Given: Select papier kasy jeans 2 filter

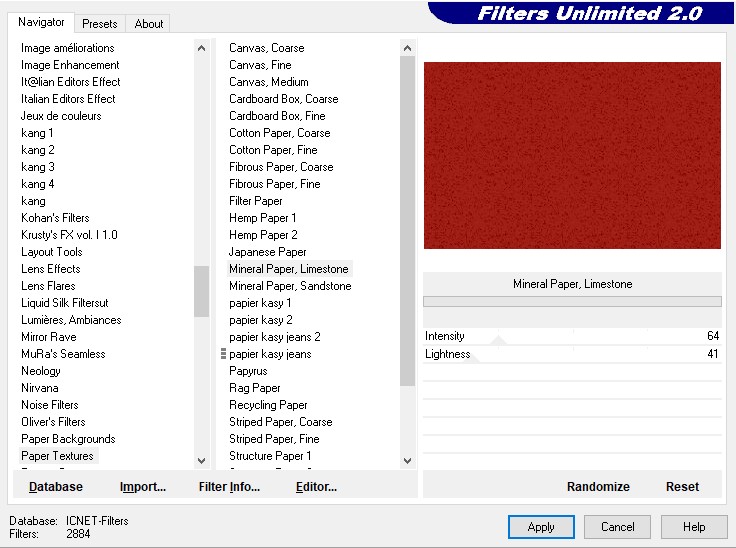Looking at the screenshot, I should click(275, 337).
